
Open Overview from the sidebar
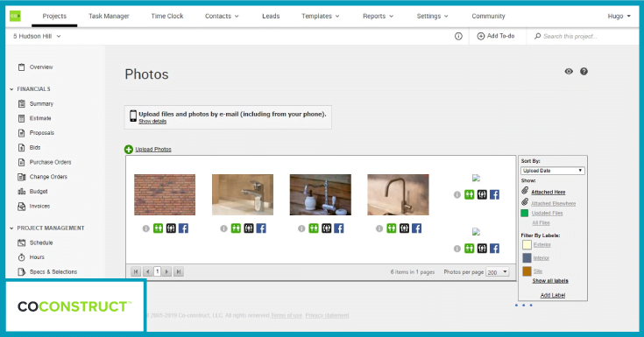35,67
